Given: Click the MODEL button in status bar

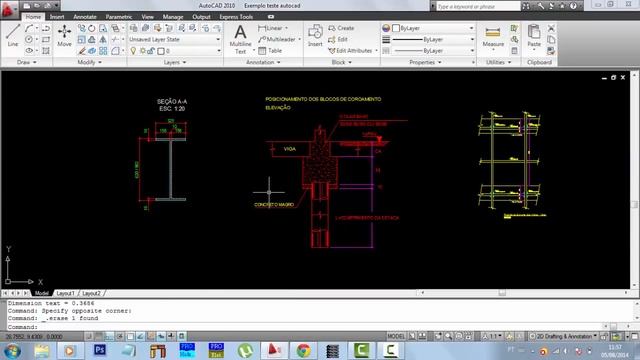Looking at the screenshot, I should click(396, 336).
